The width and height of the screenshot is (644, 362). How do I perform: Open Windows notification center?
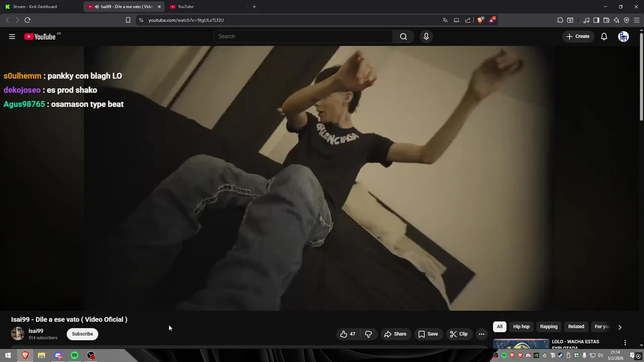pos(632,355)
